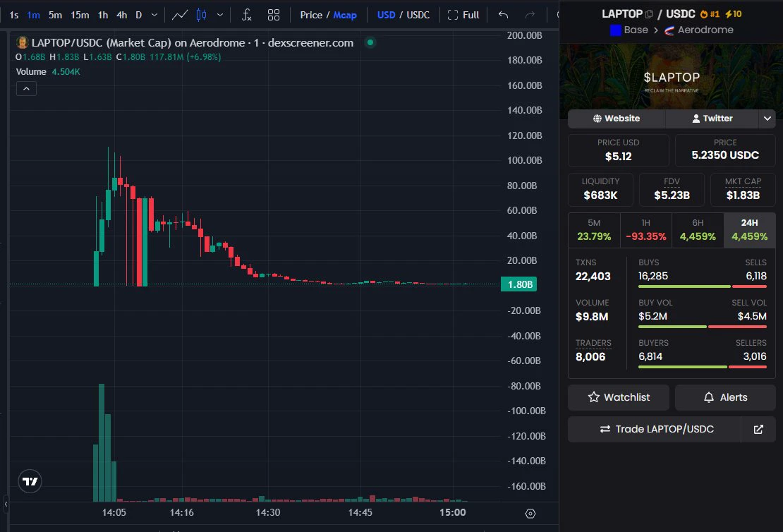Click the buys versus sells ratio bar
This screenshot has width=783, height=532.
coord(702,286)
